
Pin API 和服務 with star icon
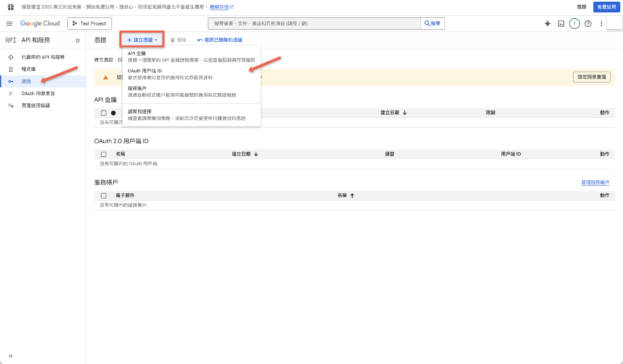pyautogui.click(x=78, y=40)
